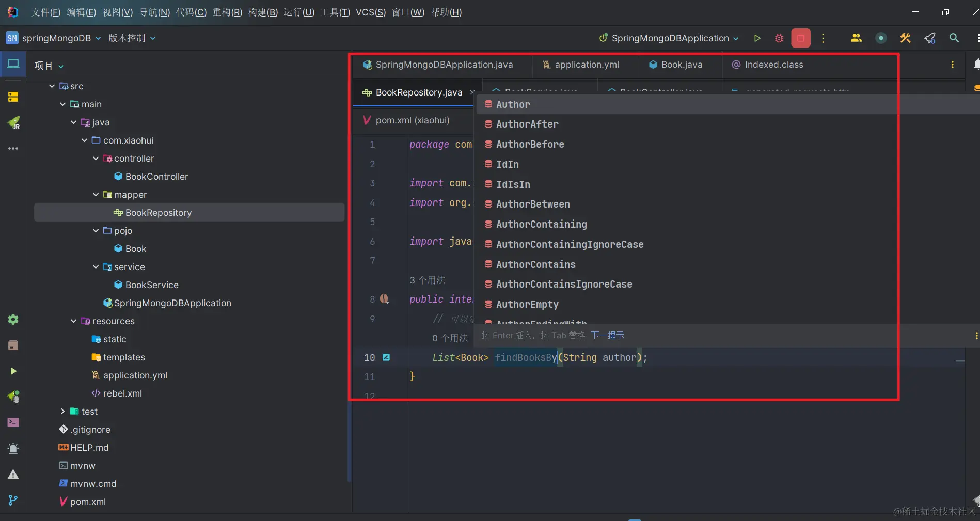The width and height of the screenshot is (980, 521).
Task: Click the 下一提示 link
Action: (x=608, y=336)
